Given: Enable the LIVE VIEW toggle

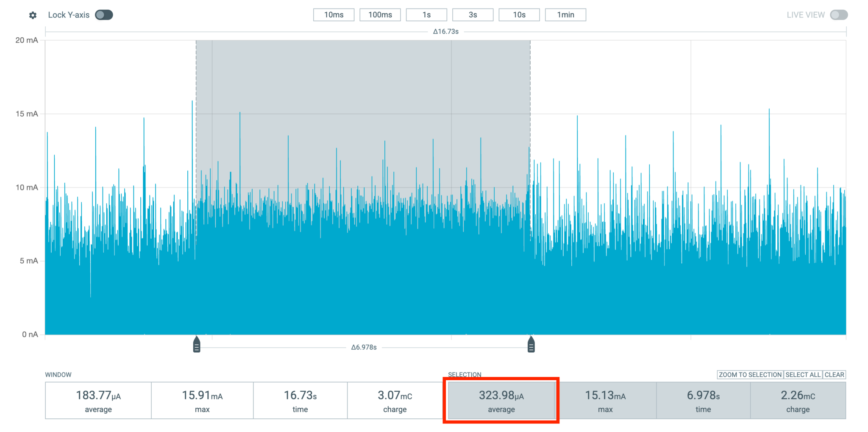Looking at the screenshot, I should 838,15.
